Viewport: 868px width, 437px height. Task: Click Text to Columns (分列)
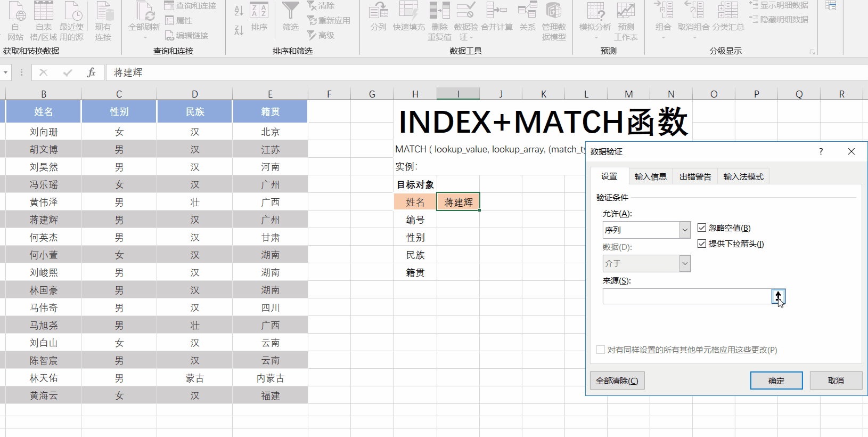379,17
